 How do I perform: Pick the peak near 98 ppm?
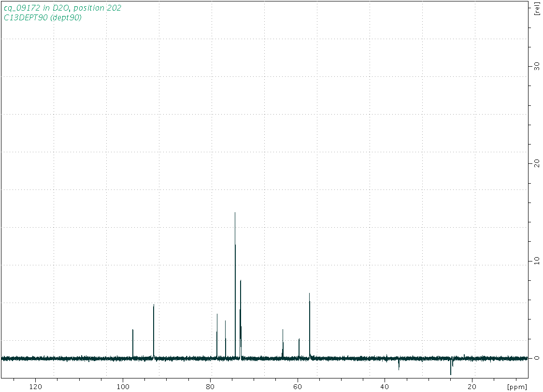pyautogui.click(x=133, y=343)
